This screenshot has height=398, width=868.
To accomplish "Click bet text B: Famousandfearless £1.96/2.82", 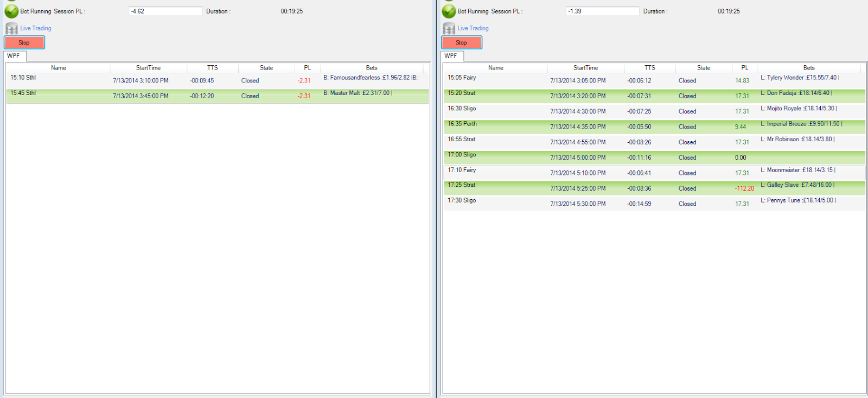I will pyautogui.click(x=371, y=78).
